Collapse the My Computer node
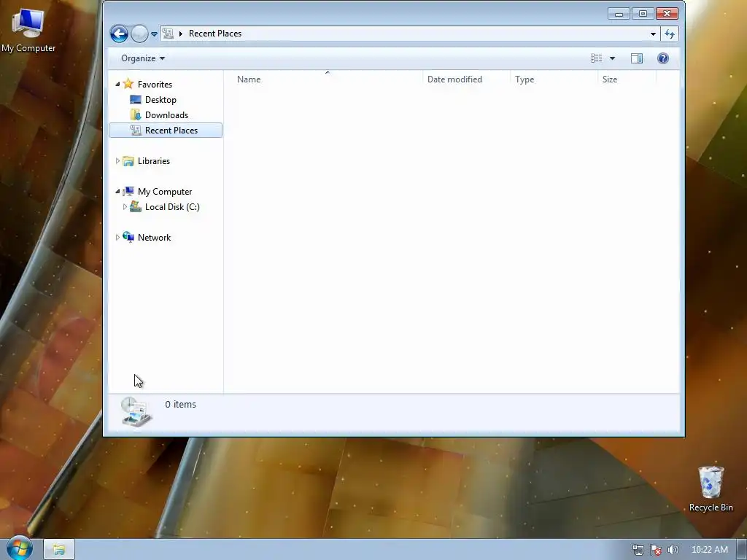Screen dimensions: 747x560 [117, 192]
